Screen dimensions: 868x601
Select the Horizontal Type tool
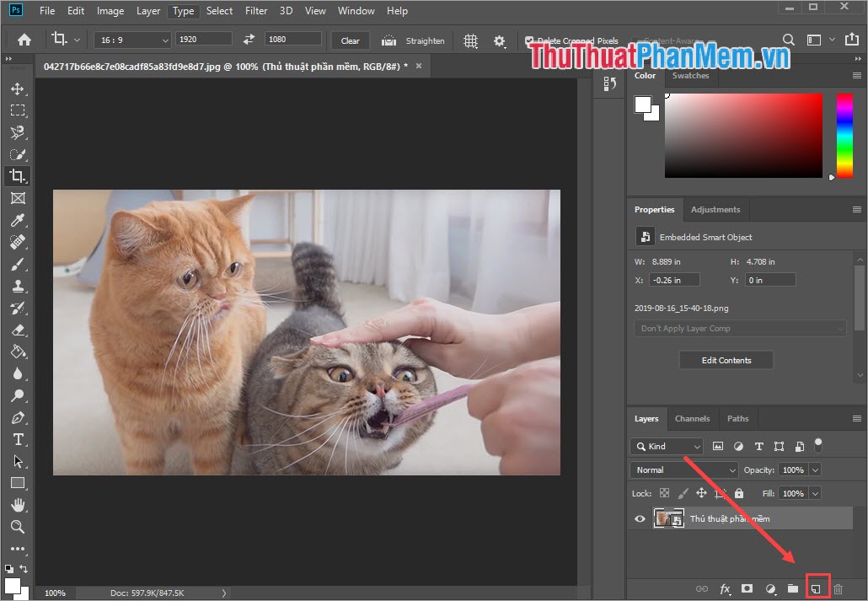[19, 439]
